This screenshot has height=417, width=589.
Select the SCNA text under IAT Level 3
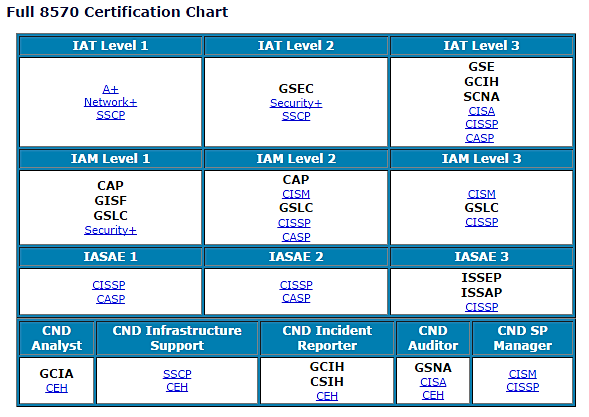coord(482,97)
